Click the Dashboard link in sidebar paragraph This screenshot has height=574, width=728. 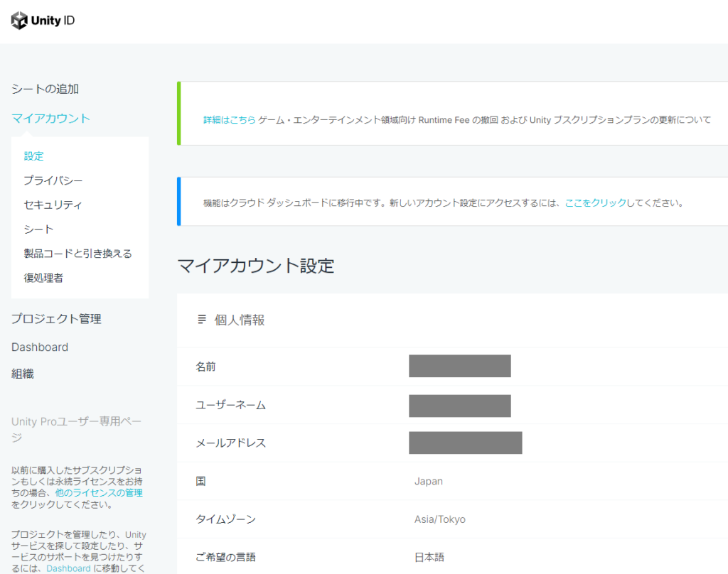[x=68, y=568]
